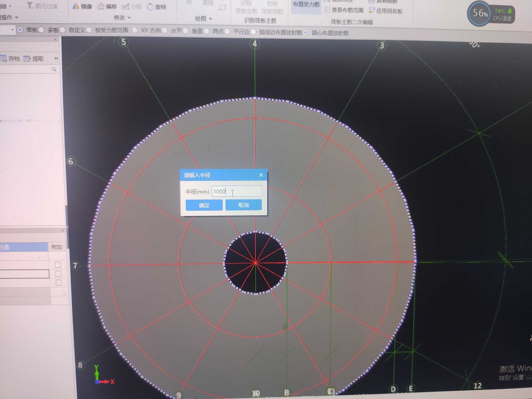Click axis bubble number 12

(477, 385)
